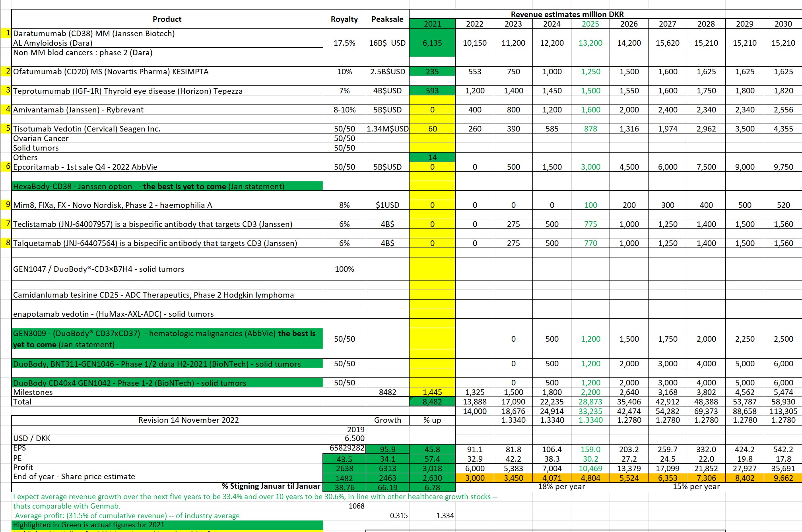Select the 66.19 percentage cell
This screenshot has width=802, height=532.
point(387,487)
